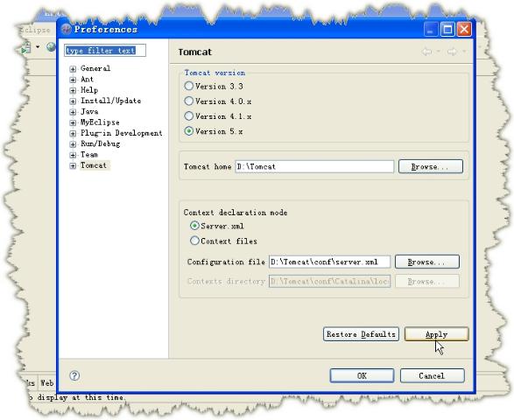Click the Tomcat home path field
Image resolution: width=514 pixels, height=420 pixels.
coord(314,166)
